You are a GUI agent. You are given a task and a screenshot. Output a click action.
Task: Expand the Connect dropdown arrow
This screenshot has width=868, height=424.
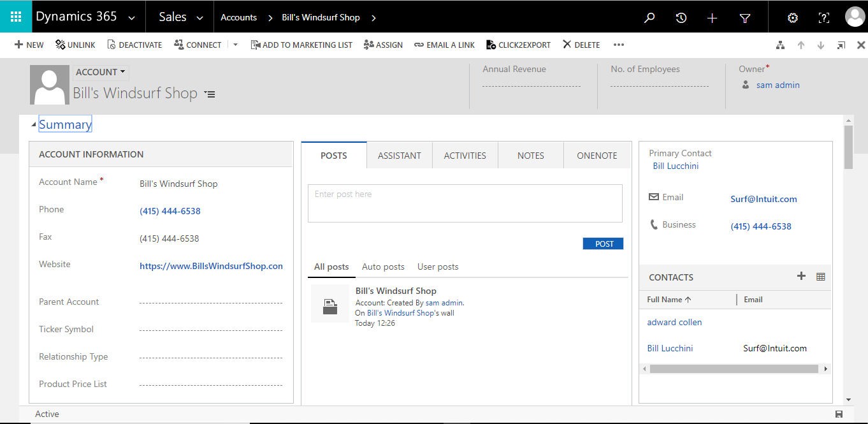point(235,45)
